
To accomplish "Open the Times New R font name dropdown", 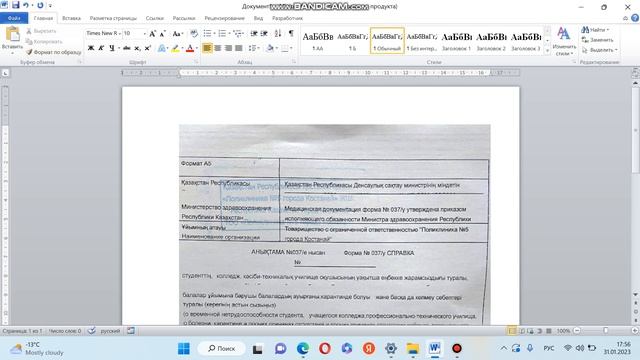I will (x=120, y=33).
